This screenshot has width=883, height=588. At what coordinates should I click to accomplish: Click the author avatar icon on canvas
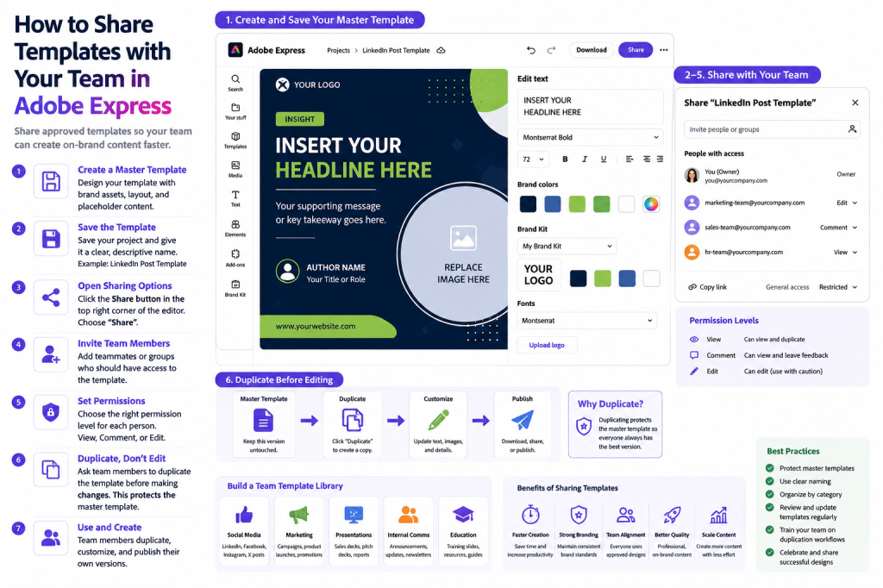288,271
